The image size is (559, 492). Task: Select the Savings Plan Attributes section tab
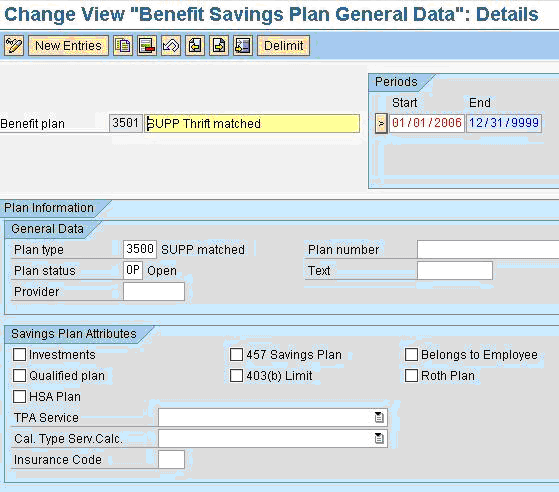[x=74, y=334]
